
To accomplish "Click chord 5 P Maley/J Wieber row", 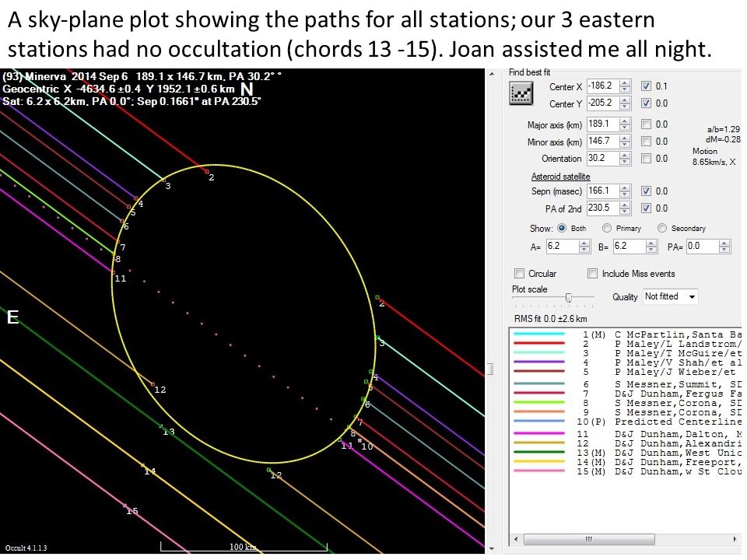I will click(627, 372).
